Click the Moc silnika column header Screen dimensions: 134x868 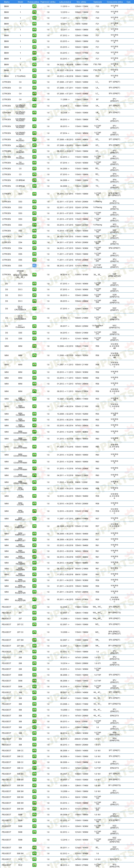81,2
